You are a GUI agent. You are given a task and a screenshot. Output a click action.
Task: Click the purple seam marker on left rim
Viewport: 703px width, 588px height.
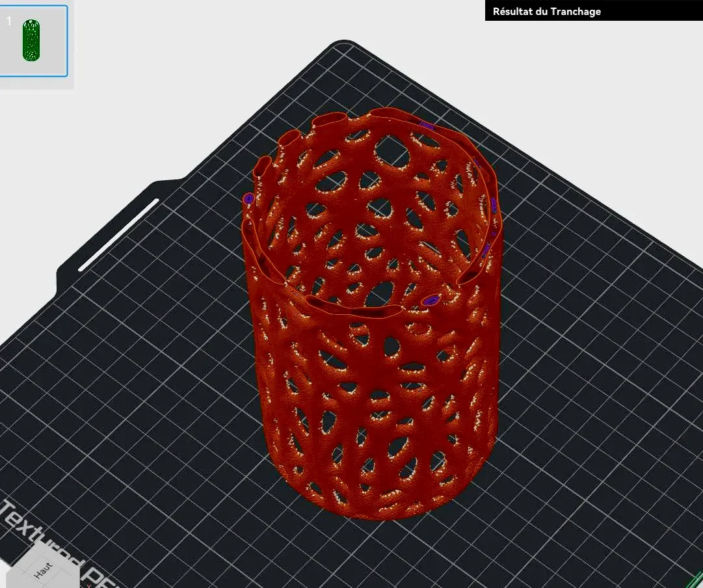(x=249, y=198)
